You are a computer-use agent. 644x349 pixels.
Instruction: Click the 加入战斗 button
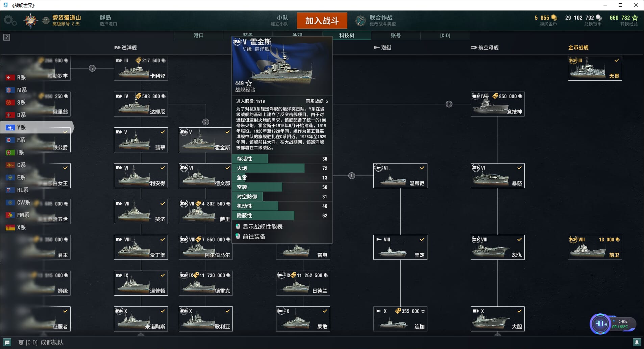pyautogui.click(x=322, y=21)
